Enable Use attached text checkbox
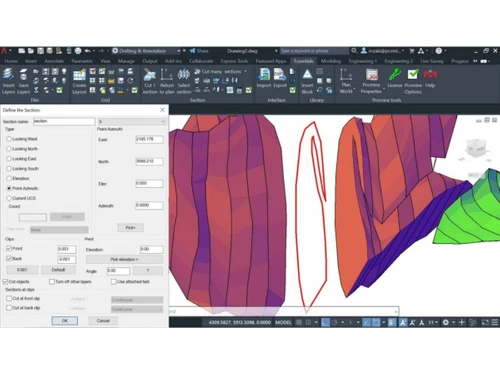 pos(113,282)
